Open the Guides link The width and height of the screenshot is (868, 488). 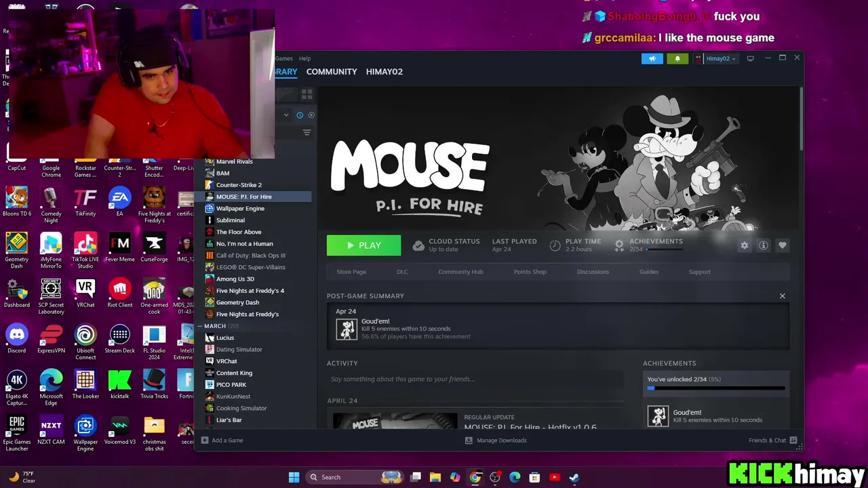click(649, 272)
